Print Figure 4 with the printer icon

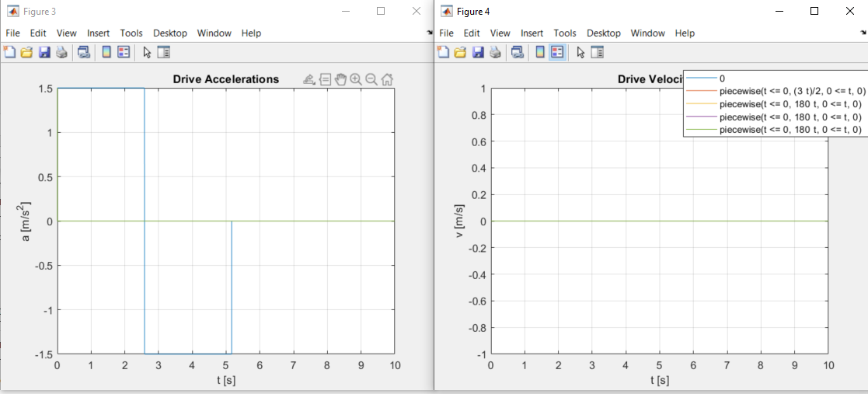(x=495, y=53)
